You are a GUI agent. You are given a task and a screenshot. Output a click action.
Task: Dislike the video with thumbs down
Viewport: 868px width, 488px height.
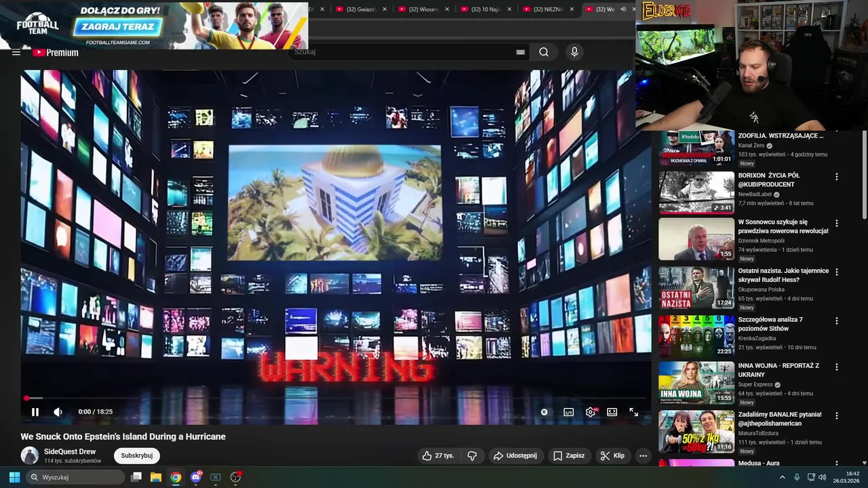[x=473, y=455]
